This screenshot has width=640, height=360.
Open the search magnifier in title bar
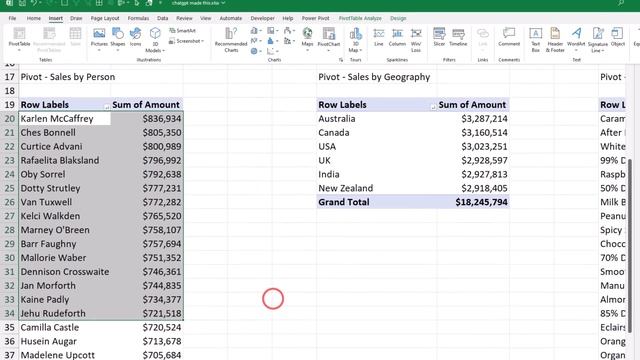click(x=621, y=3)
